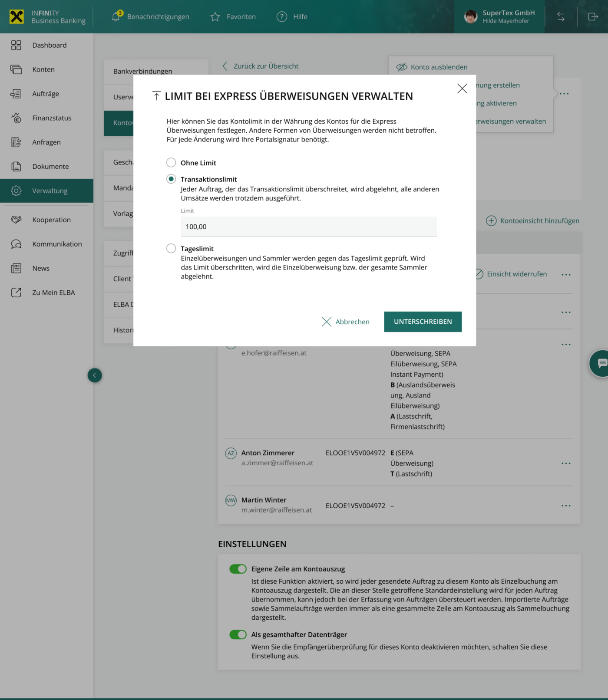Open three-dot menu for Martin Winter
This screenshot has height=700, width=608.
(566, 506)
